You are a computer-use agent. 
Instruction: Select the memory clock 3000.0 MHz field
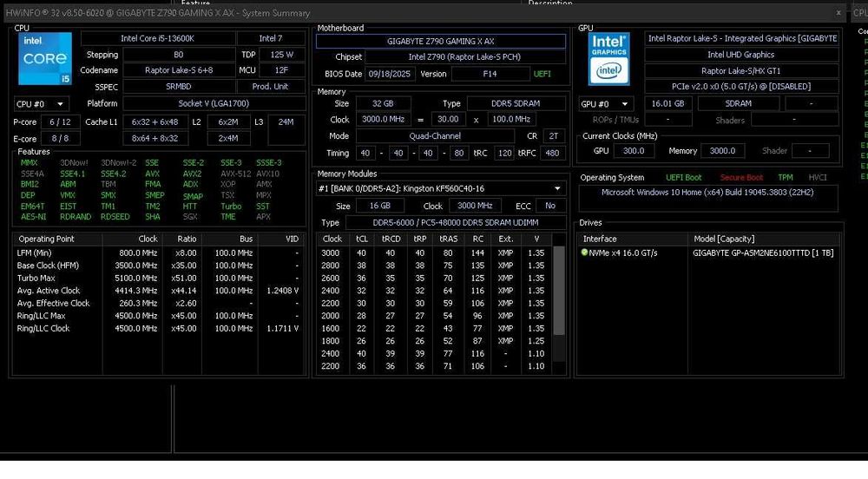(383, 119)
